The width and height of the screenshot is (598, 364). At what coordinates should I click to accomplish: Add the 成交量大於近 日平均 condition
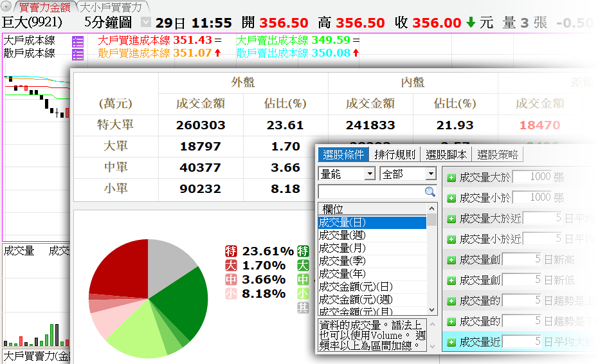[451, 219]
